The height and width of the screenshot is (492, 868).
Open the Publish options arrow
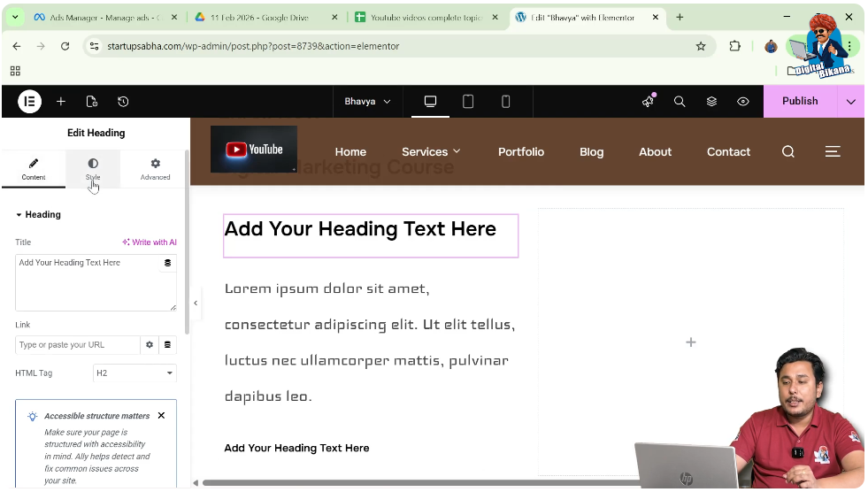(851, 101)
